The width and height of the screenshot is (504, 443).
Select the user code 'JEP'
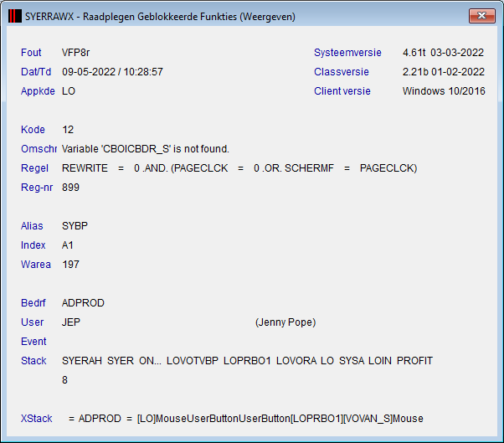[71, 322]
